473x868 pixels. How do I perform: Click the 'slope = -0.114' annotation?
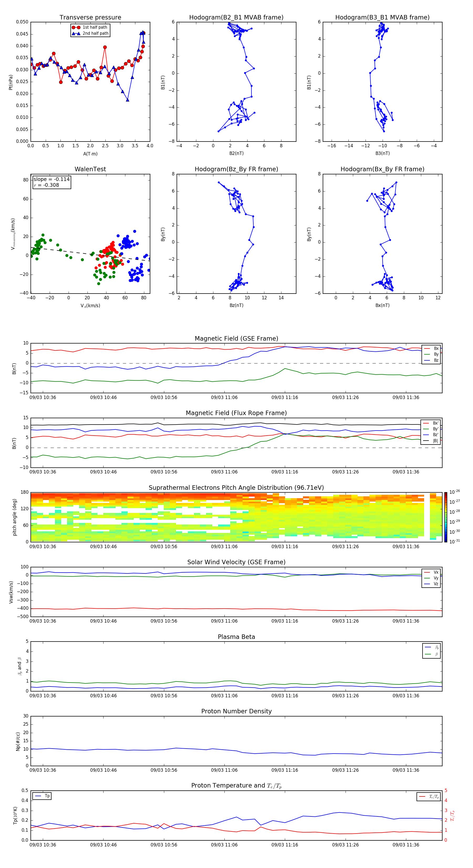coord(52,179)
